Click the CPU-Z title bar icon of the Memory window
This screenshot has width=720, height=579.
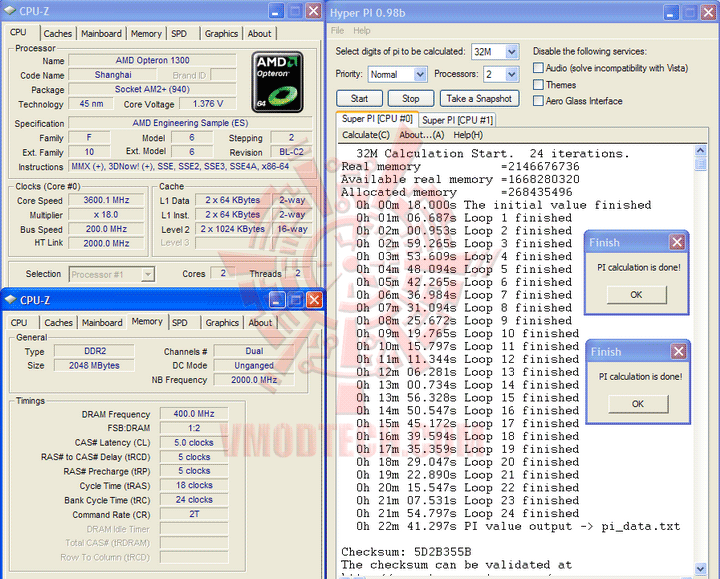(x=10, y=300)
